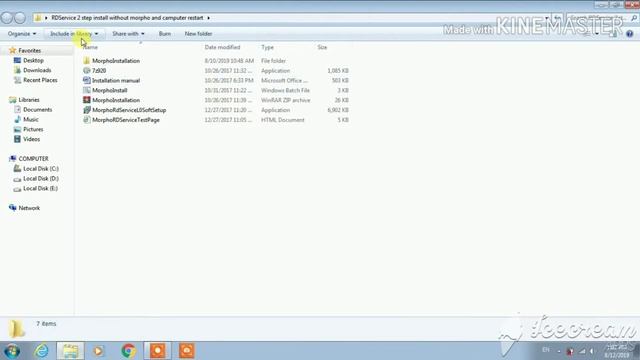
Task: Click the Forward navigation button
Action: [20, 18]
